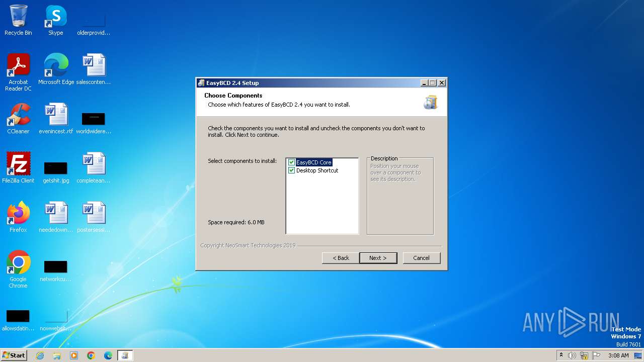
Task: Go back with the Back button
Action: tap(341, 258)
